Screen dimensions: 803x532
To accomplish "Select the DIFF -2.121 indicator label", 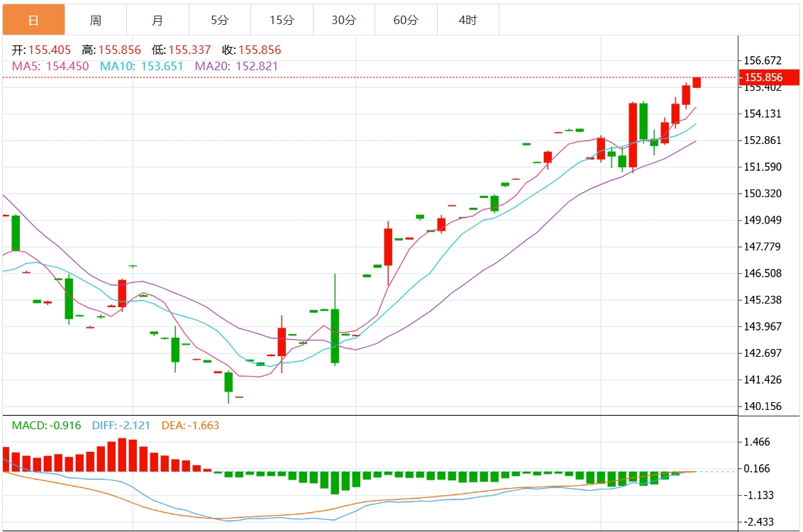I will [x=121, y=426].
